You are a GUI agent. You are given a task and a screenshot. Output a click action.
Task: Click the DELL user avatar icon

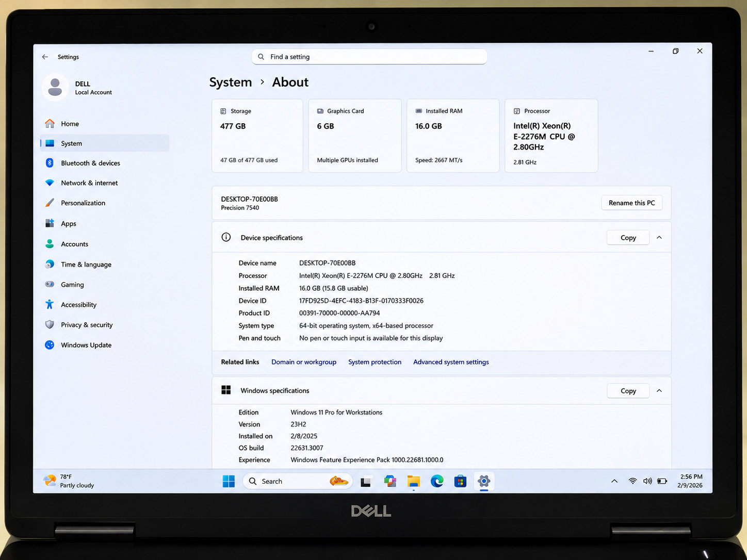coord(55,87)
